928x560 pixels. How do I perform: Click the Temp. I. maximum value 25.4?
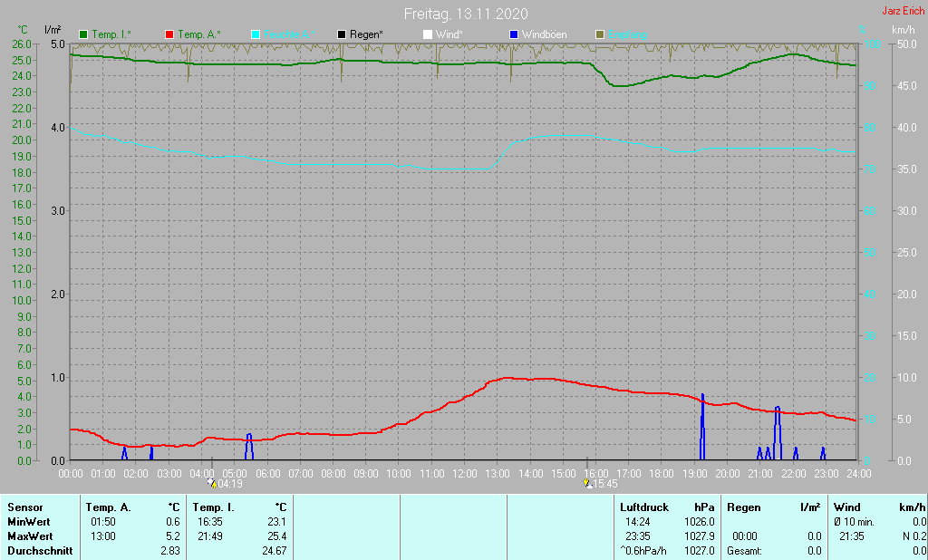[x=277, y=536]
